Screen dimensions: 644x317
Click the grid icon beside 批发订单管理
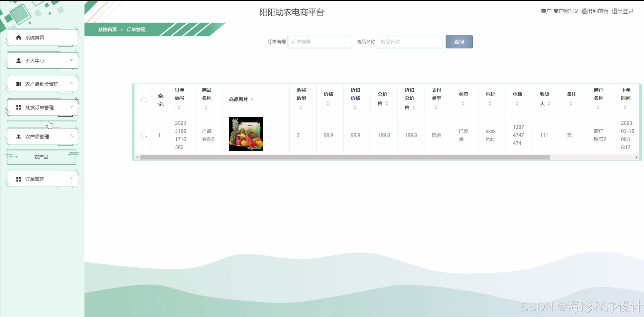(18, 107)
